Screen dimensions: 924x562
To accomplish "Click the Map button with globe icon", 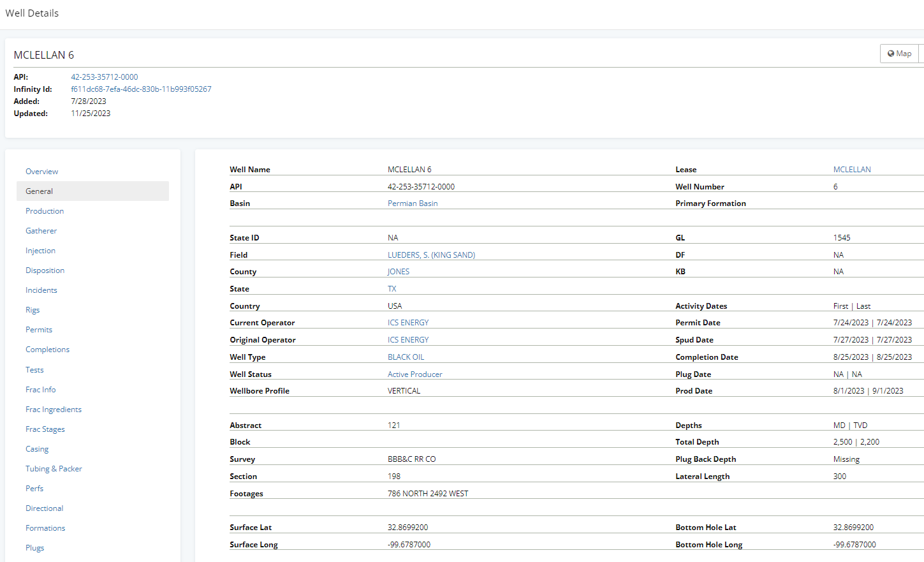I will click(899, 54).
